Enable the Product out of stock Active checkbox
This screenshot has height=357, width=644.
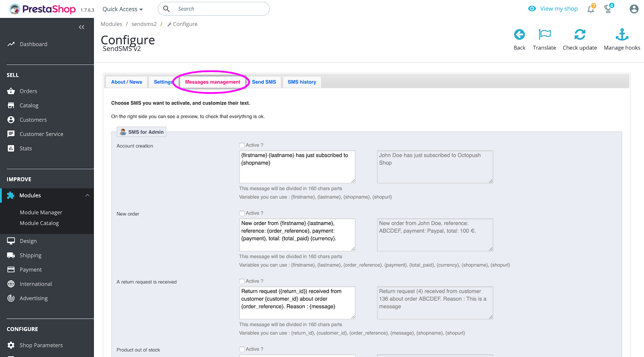coord(242,349)
